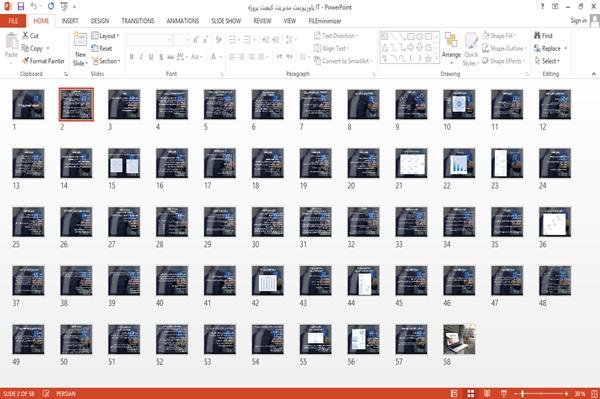Open Shape Outline dropdown
This screenshot has height=399, width=600.
tap(504, 48)
